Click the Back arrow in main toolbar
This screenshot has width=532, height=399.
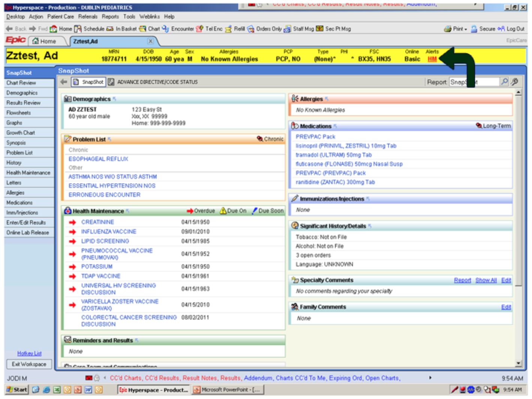click(16, 29)
